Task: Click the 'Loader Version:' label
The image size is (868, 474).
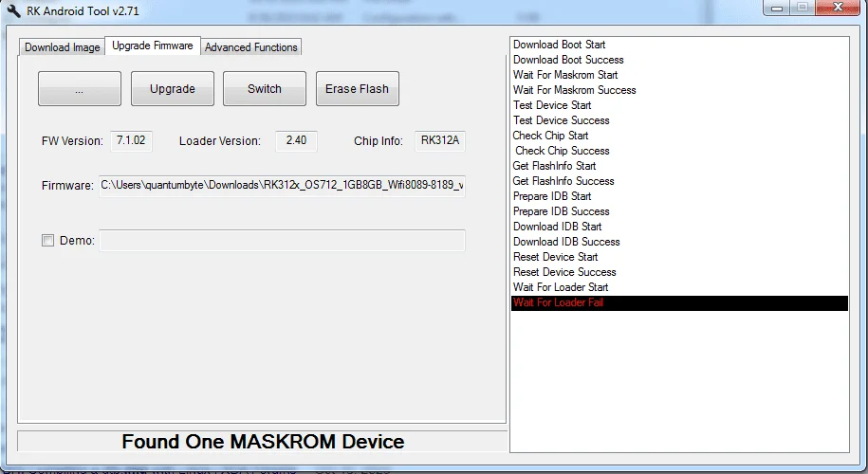Action: [x=220, y=141]
